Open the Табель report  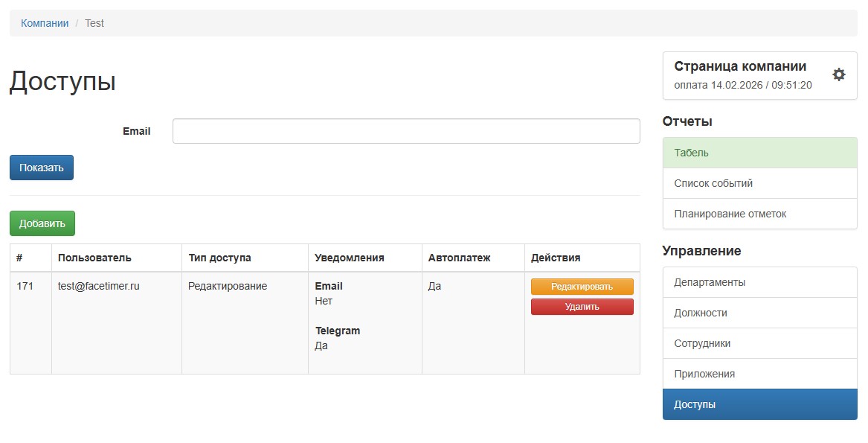coord(759,153)
